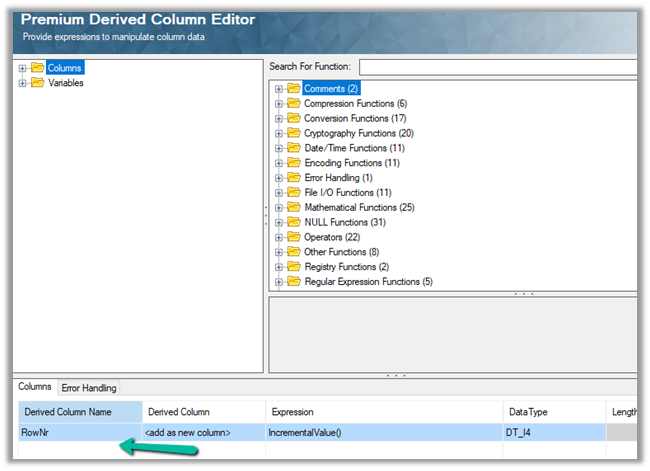Screen dimensions: 650x471
Task: Click the Registry Functions folder icon
Action: 294,267
